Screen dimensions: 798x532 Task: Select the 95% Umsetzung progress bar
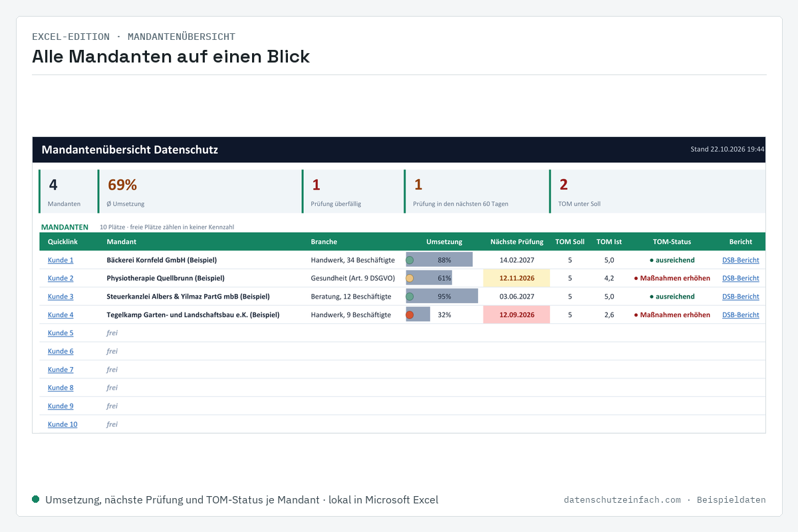tap(442, 297)
